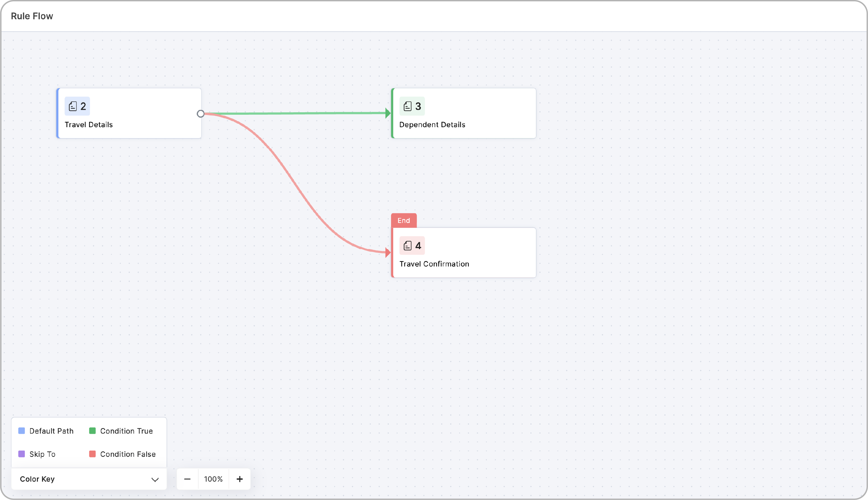Select the Dependent Details node
The image size is (868, 500).
click(464, 113)
